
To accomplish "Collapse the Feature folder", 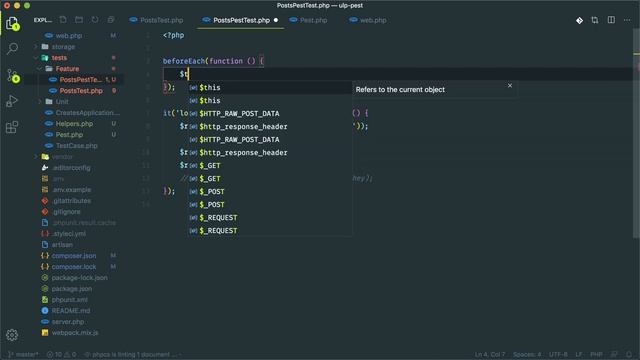I will point(67,69).
